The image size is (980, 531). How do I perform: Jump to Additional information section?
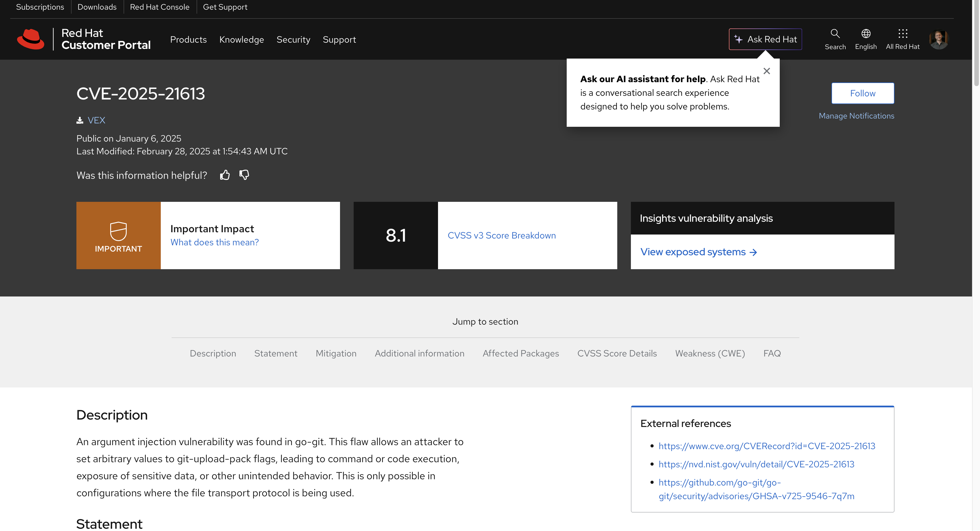pos(420,353)
